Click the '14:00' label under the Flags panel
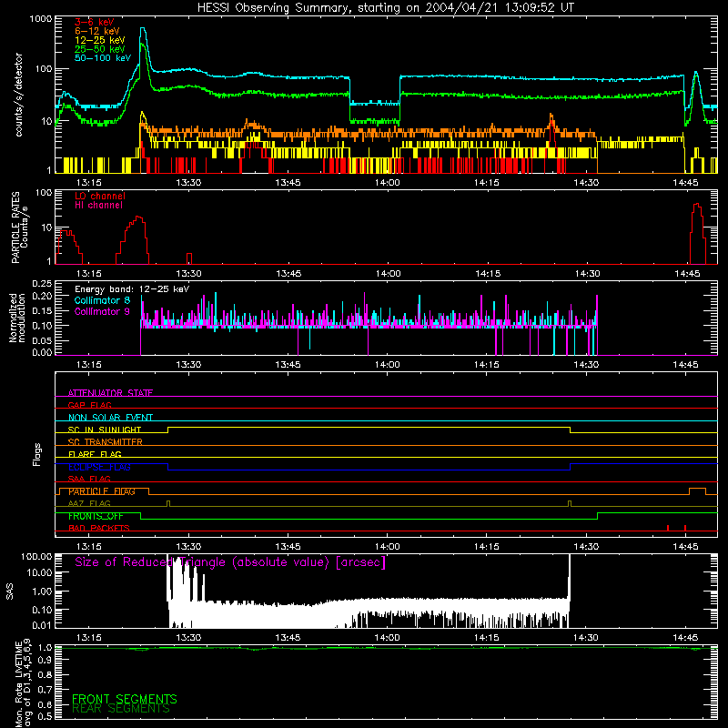Image resolution: width=728 pixels, height=728 pixels. coord(388,547)
